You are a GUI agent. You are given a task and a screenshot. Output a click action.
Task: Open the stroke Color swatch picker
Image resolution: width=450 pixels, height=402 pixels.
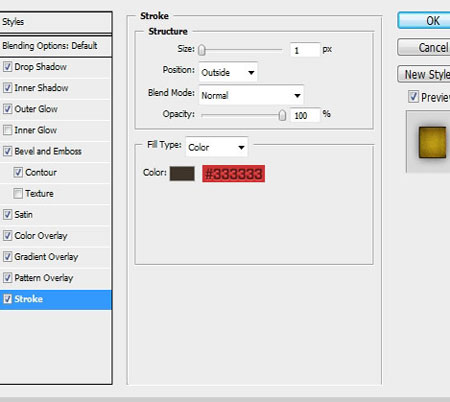click(182, 173)
